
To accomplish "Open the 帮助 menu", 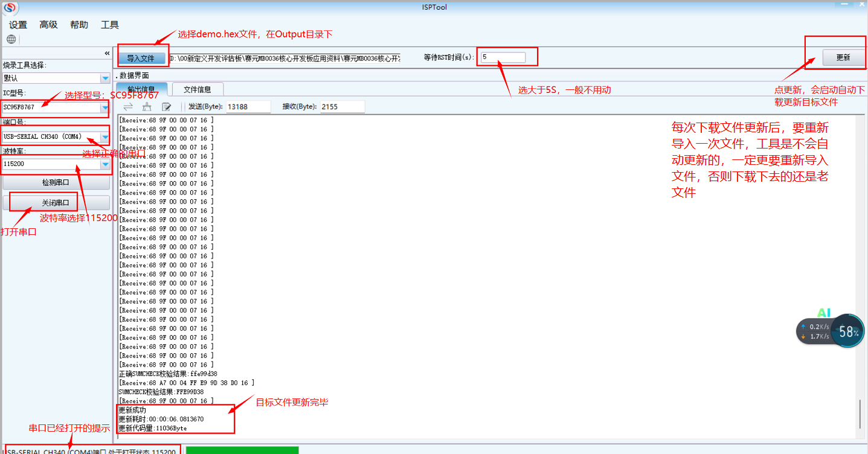I will [x=79, y=25].
